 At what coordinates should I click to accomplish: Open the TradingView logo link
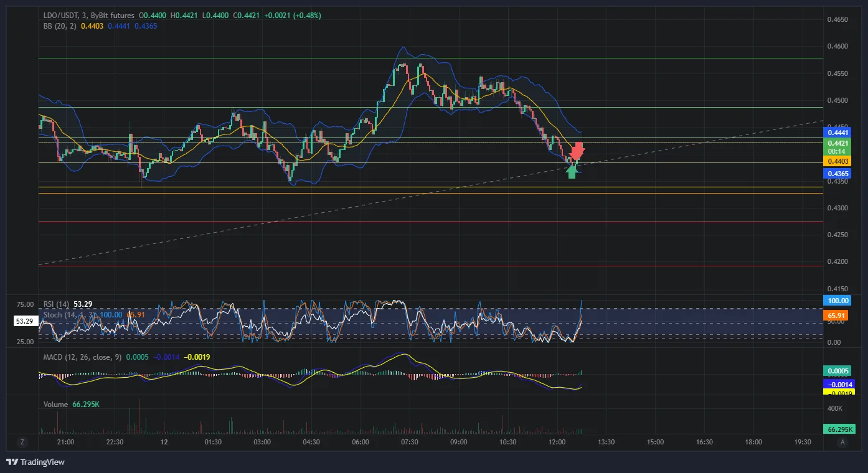point(35,462)
